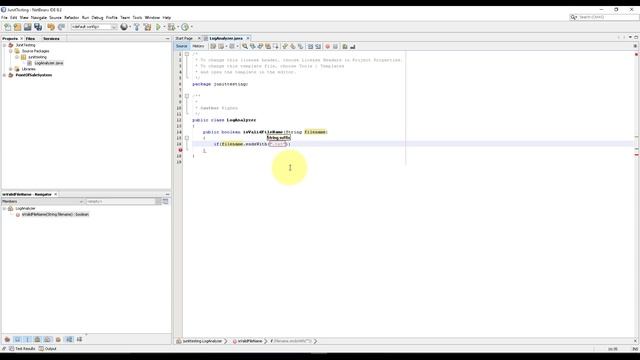Click the New File toolbar icon

(7, 27)
